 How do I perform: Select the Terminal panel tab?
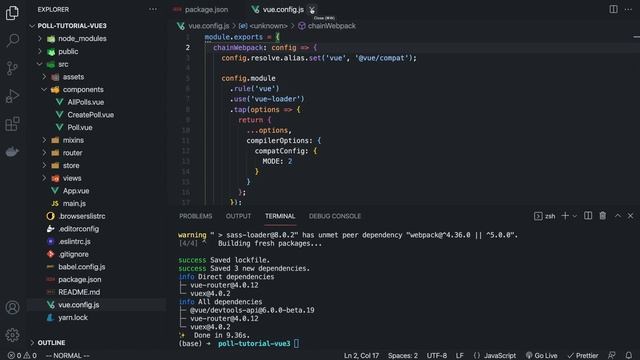280,216
